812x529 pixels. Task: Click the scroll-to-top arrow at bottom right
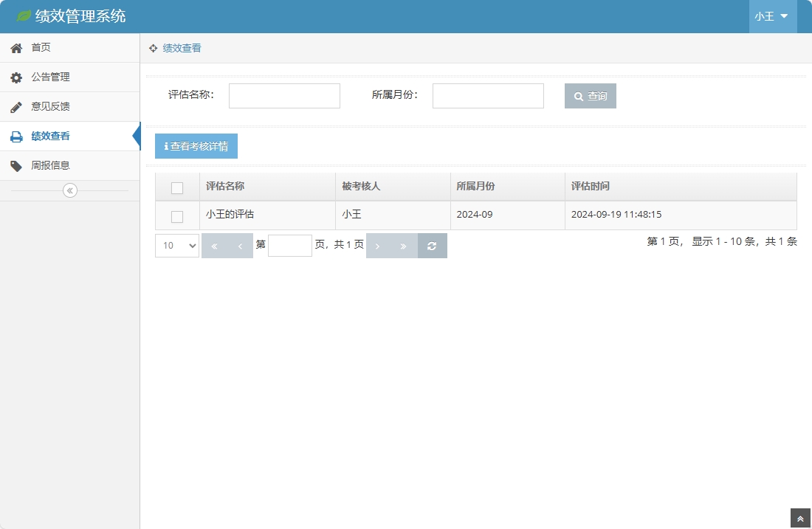pos(800,518)
